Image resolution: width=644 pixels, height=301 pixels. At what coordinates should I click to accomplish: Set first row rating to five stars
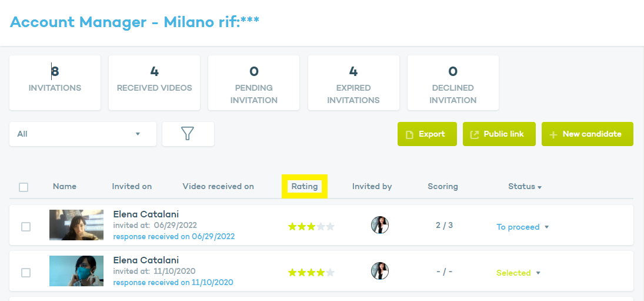[330, 227]
